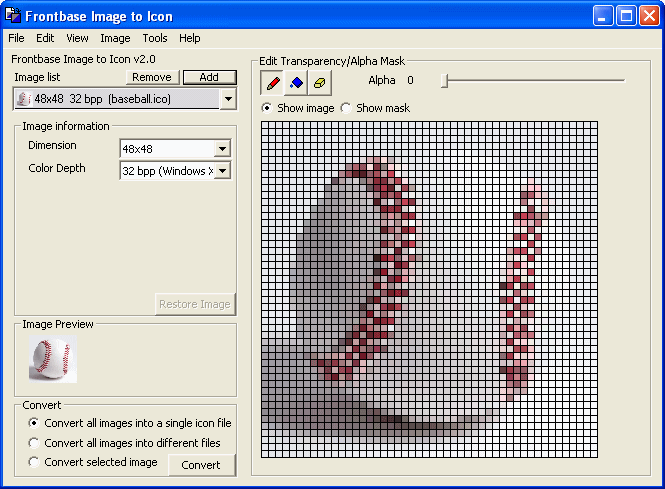Click the Restore Image button

pyautogui.click(x=195, y=304)
